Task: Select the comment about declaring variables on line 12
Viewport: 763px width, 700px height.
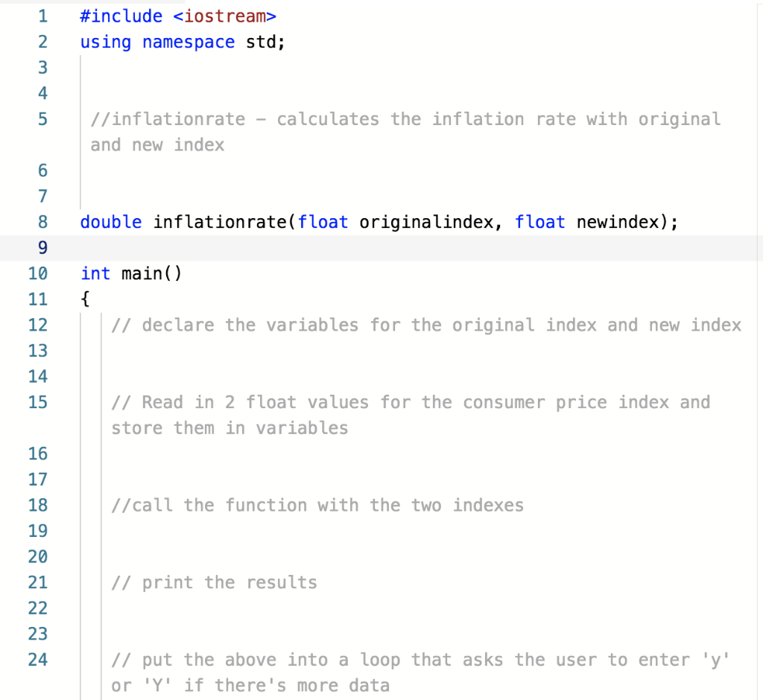Action: [425, 325]
